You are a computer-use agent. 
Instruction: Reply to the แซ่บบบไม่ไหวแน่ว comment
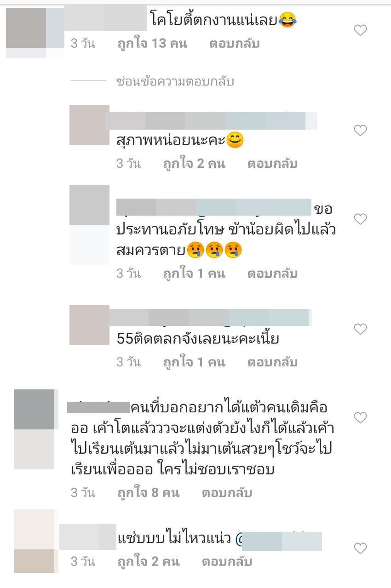click(x=227, y=561)
